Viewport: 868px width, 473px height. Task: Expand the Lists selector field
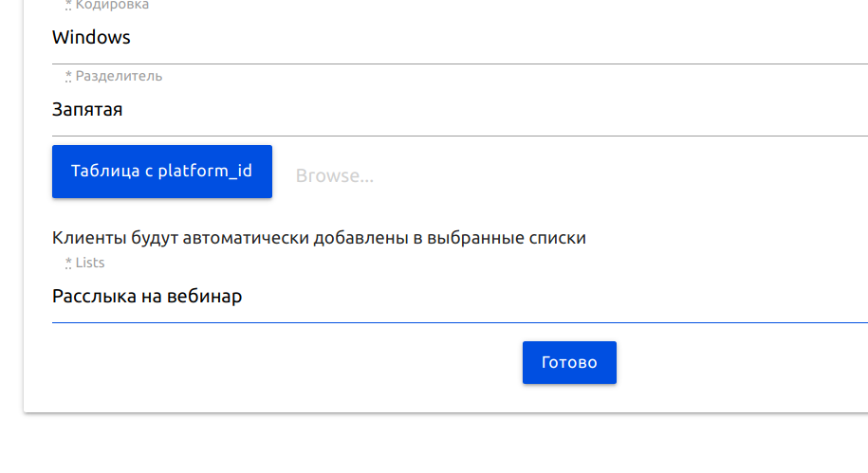[459, 296]
